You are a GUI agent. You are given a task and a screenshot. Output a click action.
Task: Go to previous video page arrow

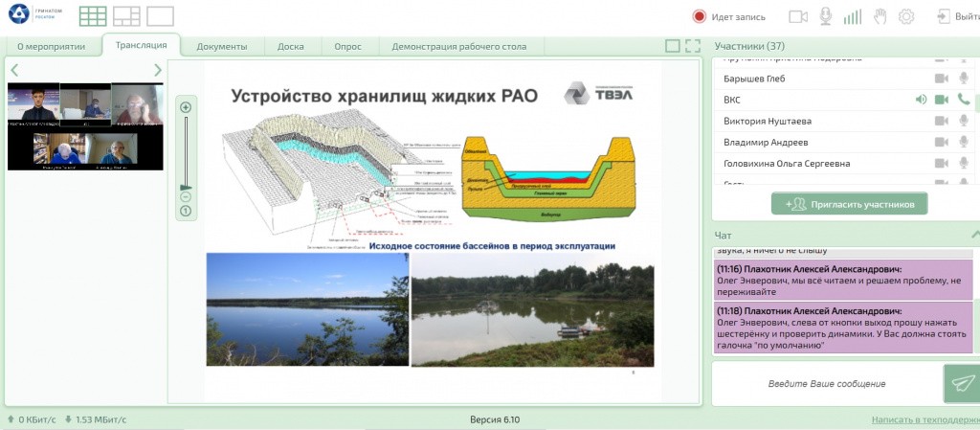pyautogui.click(x=14, y=70)
